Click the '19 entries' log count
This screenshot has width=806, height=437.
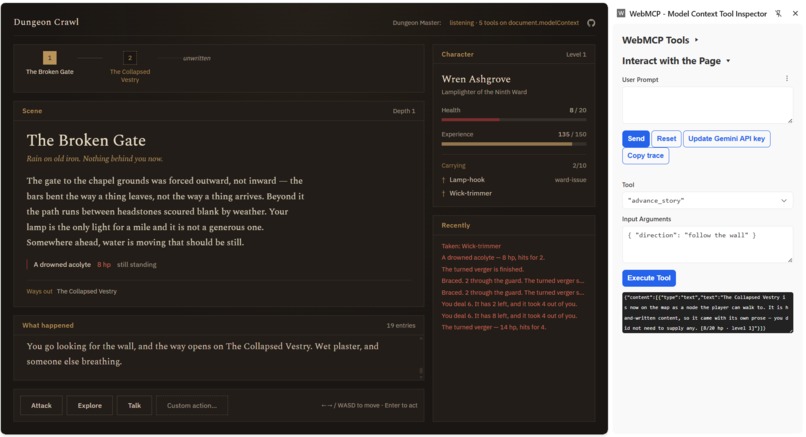tap(401, 325)
